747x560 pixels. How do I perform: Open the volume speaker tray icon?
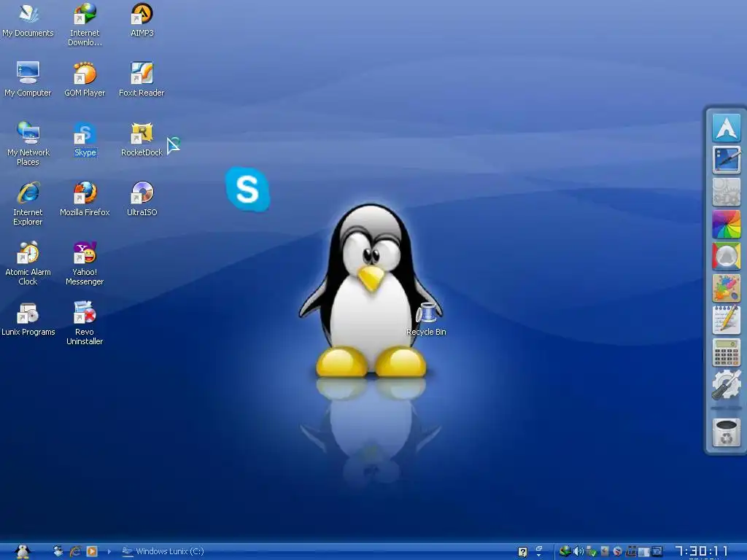[578, 551]
